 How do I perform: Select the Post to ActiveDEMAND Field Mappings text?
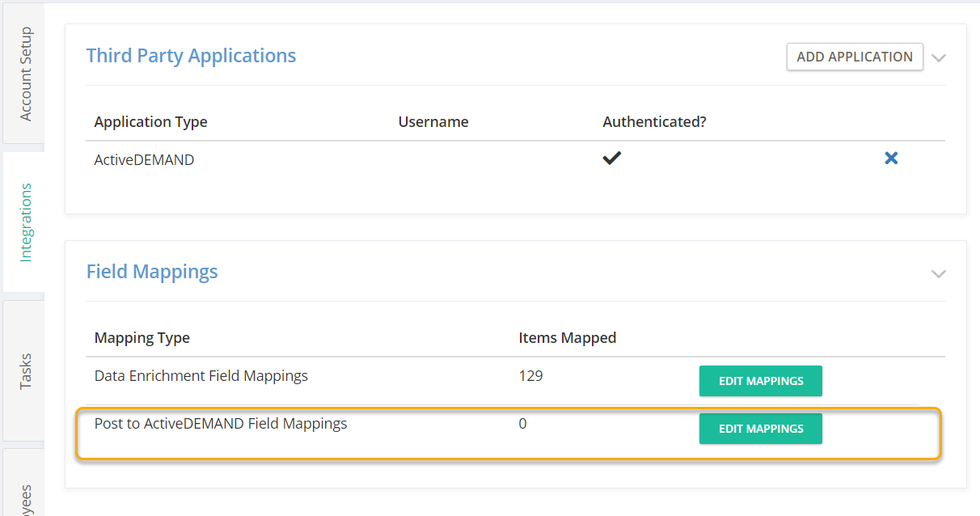click(221, 424)
